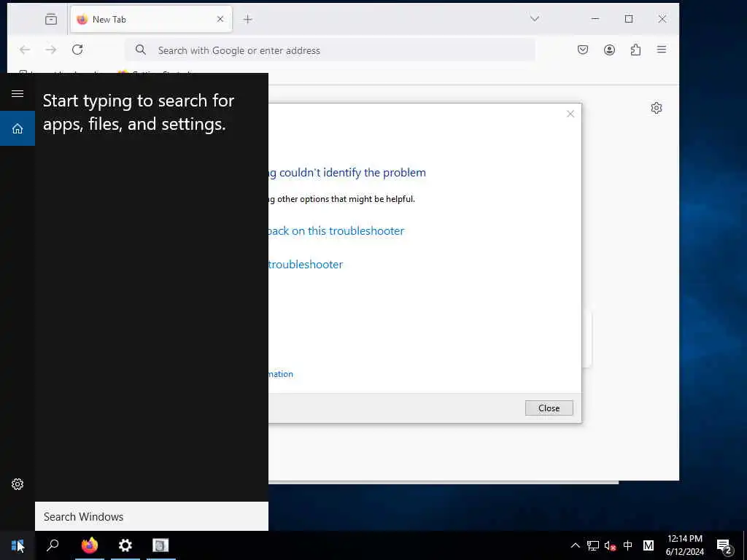This screenshot has height=560, width=747.
Task: Close the troubleshooter dialog with X
Action: [x=570, y=114]
